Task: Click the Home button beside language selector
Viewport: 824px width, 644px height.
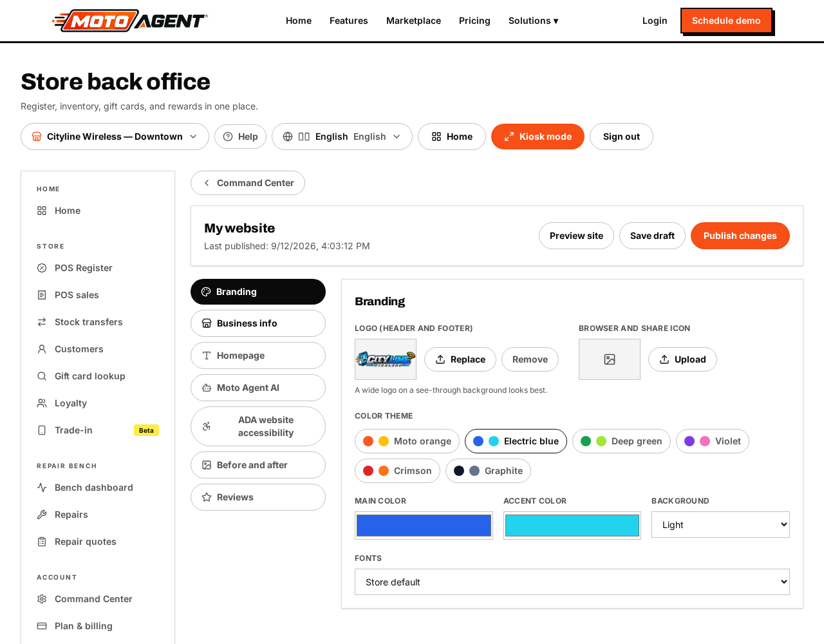Action: pyautogui.click(x=452, y=137)
